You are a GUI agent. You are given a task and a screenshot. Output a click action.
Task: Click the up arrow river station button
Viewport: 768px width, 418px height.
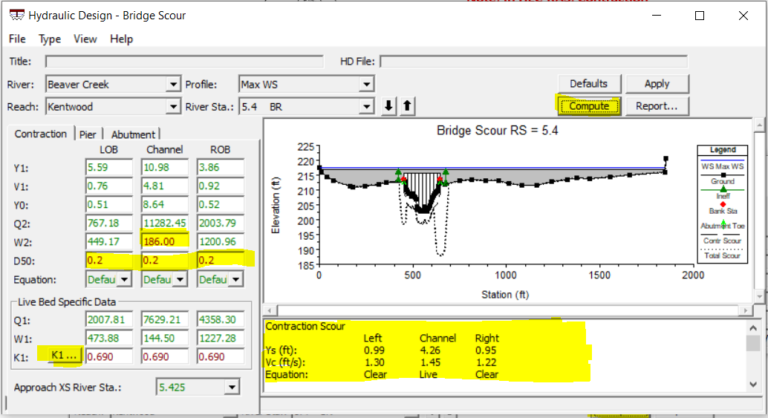(407, 106)
